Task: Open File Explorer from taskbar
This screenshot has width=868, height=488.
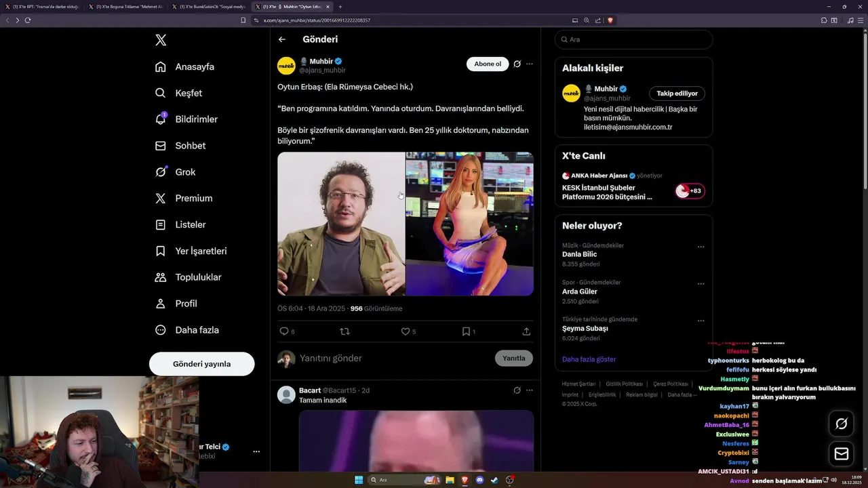Action: click(x=450, y=480)
